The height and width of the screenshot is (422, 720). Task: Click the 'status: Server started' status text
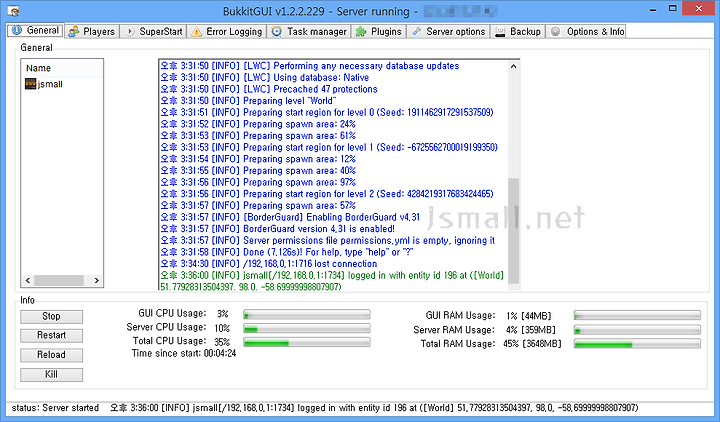point(55,408)
